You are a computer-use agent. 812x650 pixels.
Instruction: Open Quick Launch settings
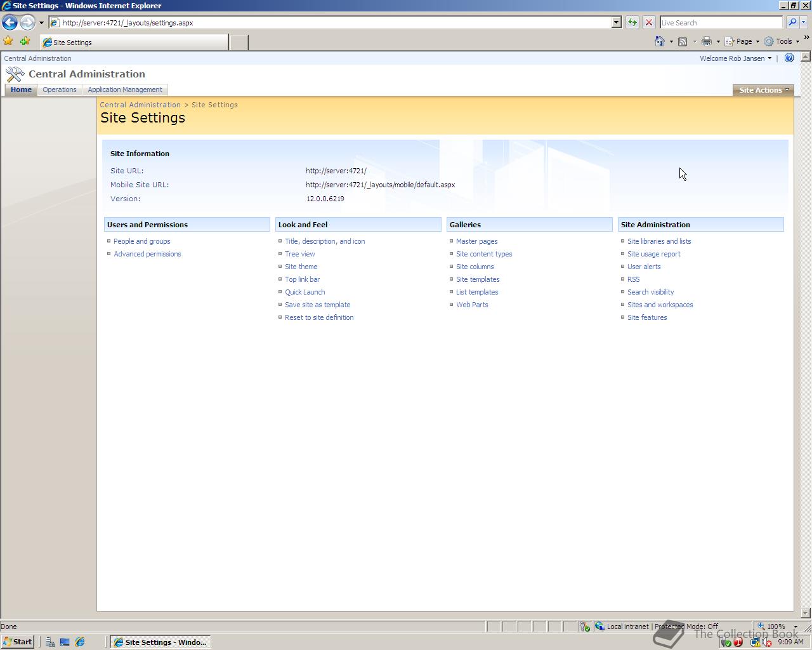coord(305,292)
